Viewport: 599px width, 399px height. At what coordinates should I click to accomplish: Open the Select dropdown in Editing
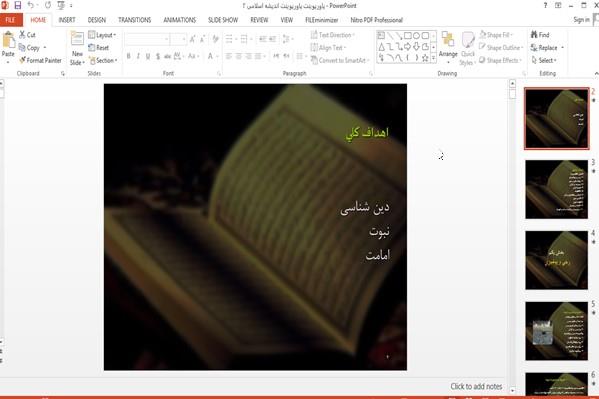(544, 60)
